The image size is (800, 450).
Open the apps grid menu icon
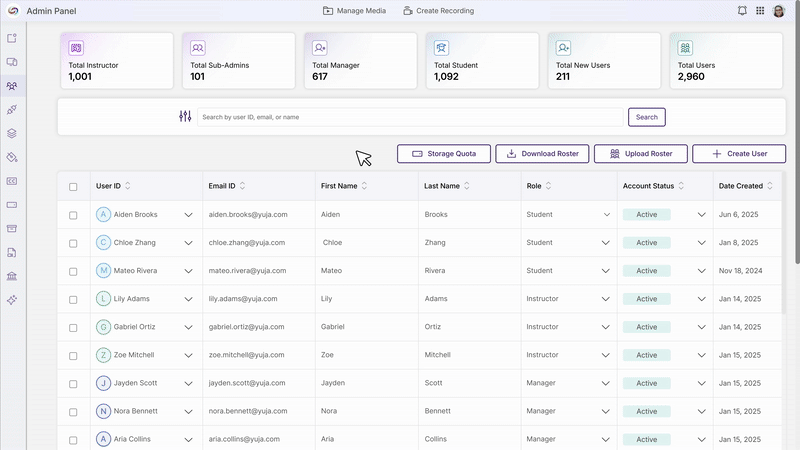760,11
